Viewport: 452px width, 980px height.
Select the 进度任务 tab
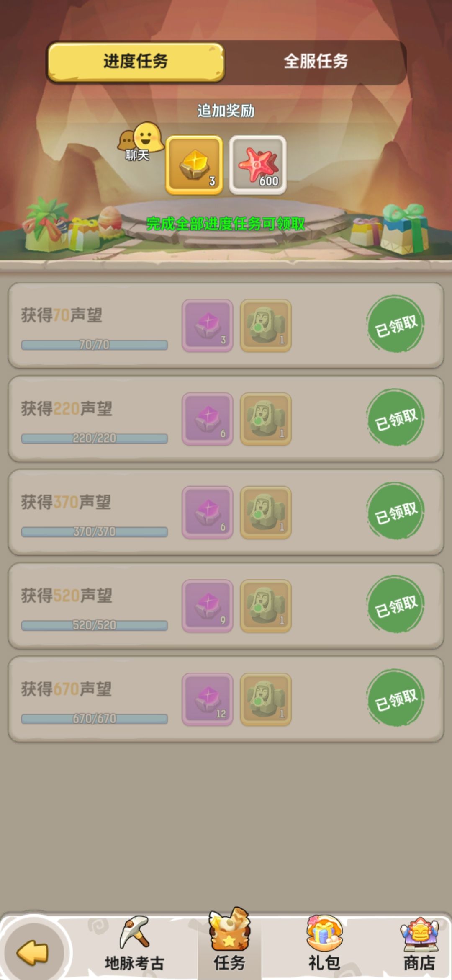pyautogui.click(x=136, y=62)
